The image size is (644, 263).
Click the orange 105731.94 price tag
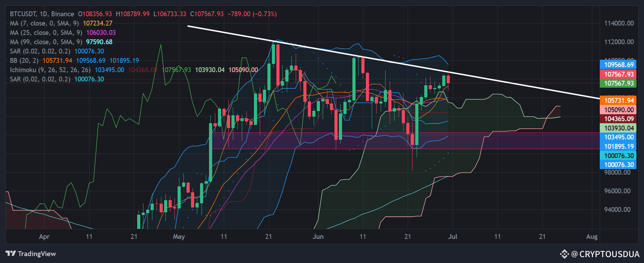(x=619, y=100)
